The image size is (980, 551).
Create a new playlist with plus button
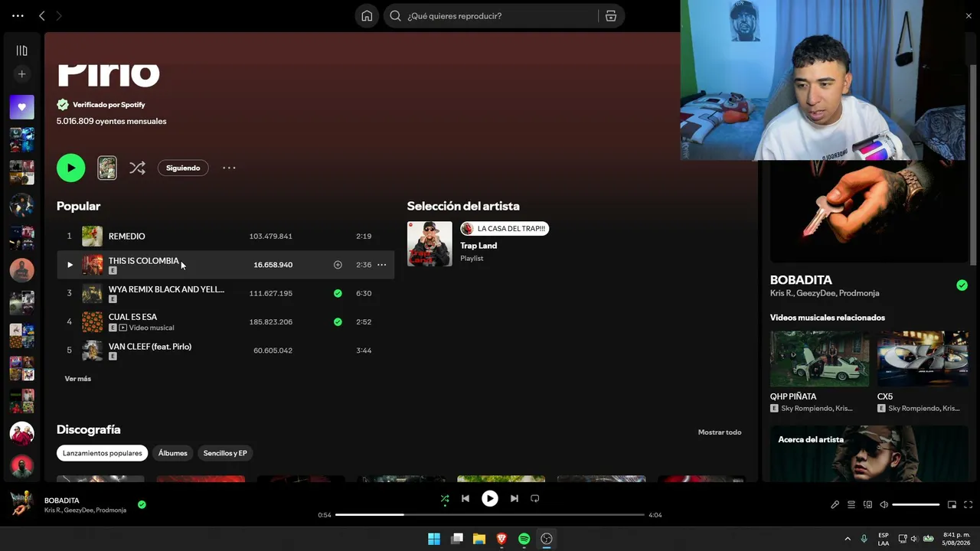(x=21, y=74)
